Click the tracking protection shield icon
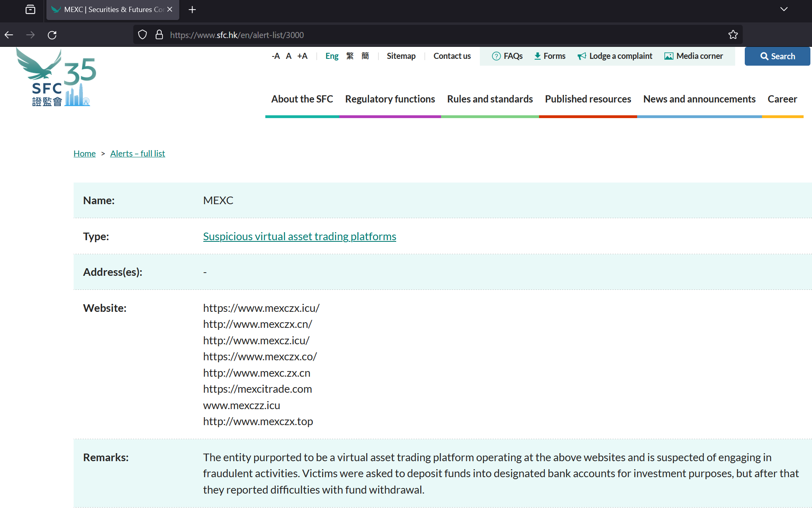Viewport: 812px width, 512px height. [x=142, y=35]
